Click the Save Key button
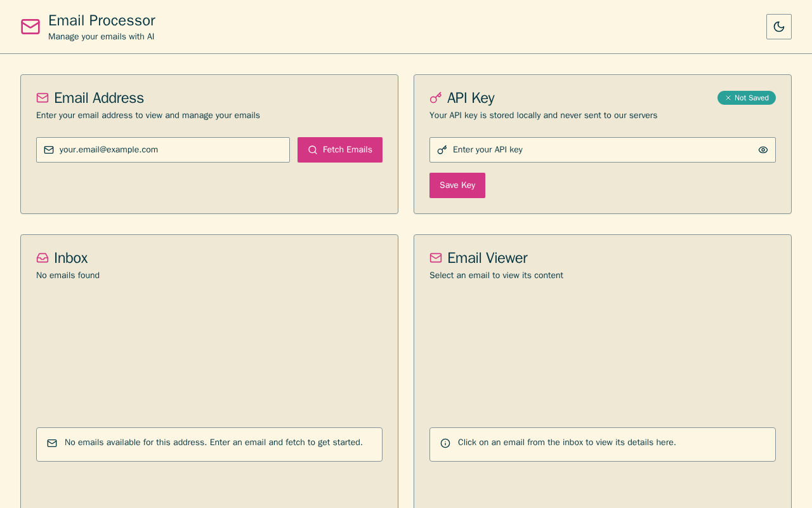This screenshot has height=508, width=812. [x=457, y=185]
